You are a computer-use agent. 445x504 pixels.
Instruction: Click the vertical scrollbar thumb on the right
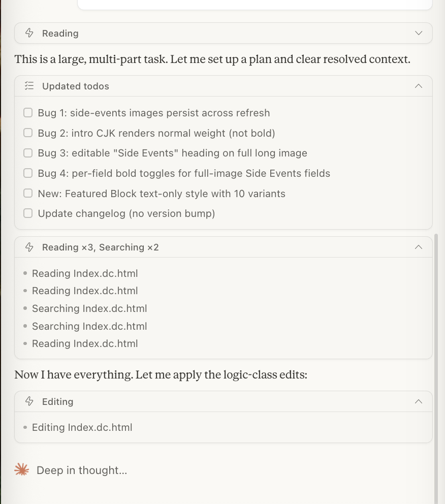436,369
